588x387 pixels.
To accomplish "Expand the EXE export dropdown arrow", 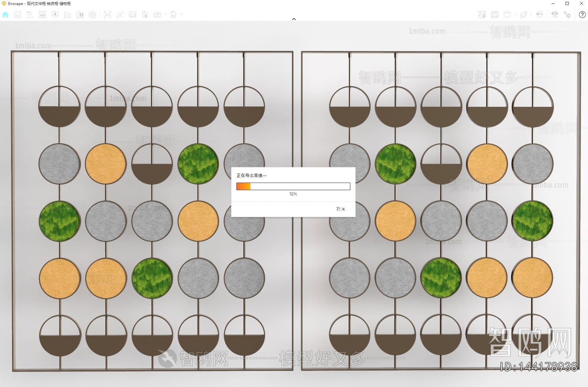I will 182,15.
